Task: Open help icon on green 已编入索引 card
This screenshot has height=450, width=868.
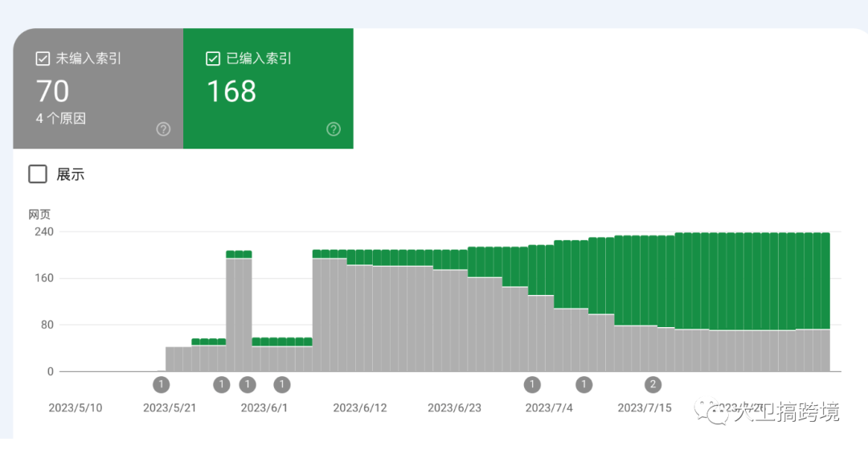Action: tap(334, 129)
